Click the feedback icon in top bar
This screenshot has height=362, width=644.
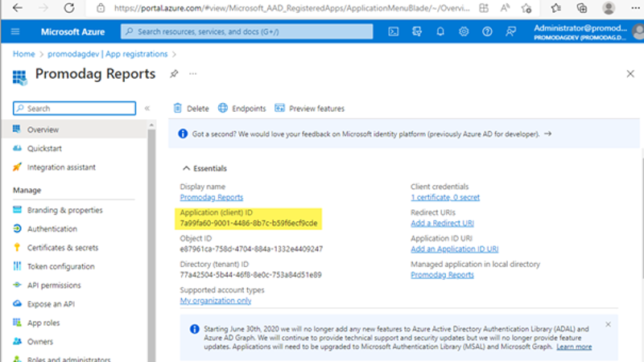(x=510, y=32)
